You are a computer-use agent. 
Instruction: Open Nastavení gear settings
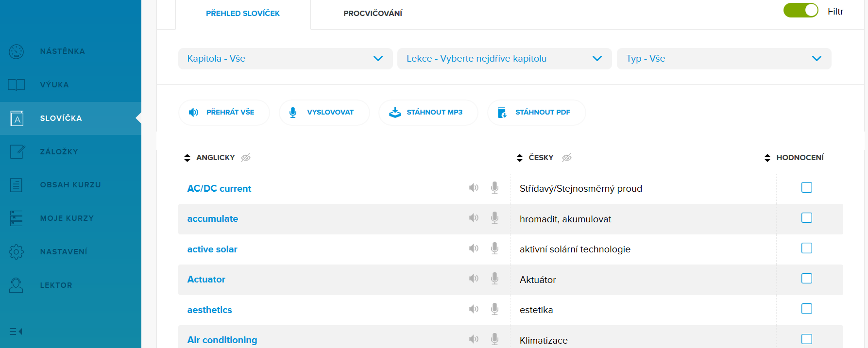coord(63,252)
